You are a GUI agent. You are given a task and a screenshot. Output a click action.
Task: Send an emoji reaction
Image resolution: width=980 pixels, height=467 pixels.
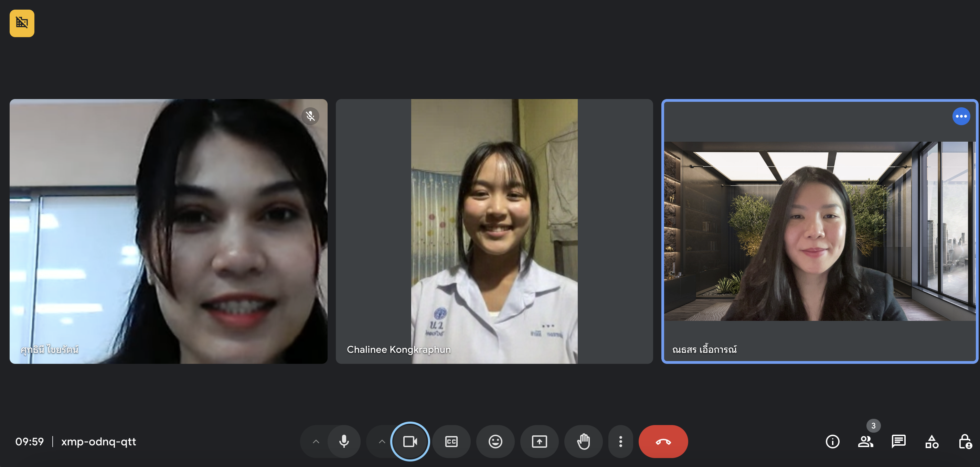tap(495, 441)
